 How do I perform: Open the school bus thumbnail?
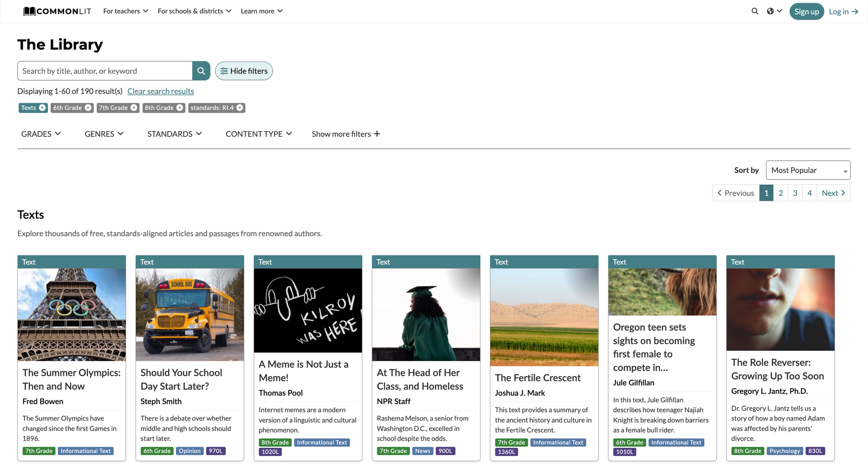(x=190, y=315)
